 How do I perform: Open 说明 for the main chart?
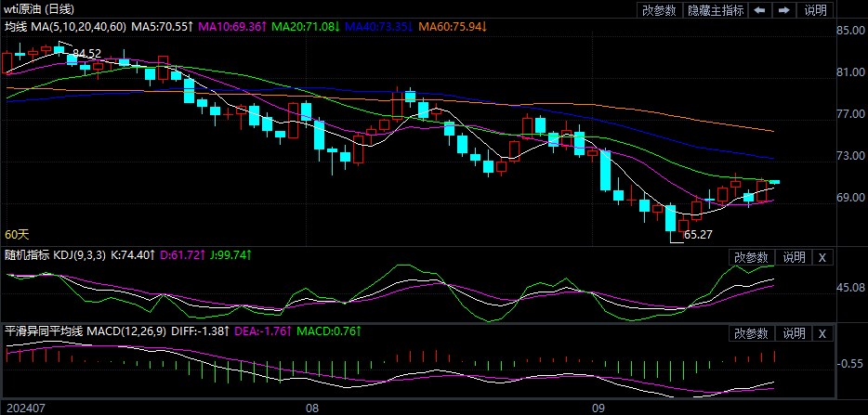click(x=815, y=10)
